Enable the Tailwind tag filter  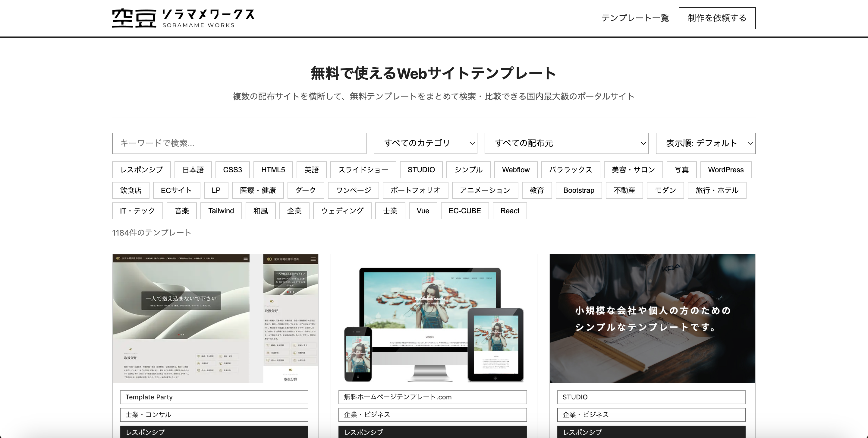(221, 211)
